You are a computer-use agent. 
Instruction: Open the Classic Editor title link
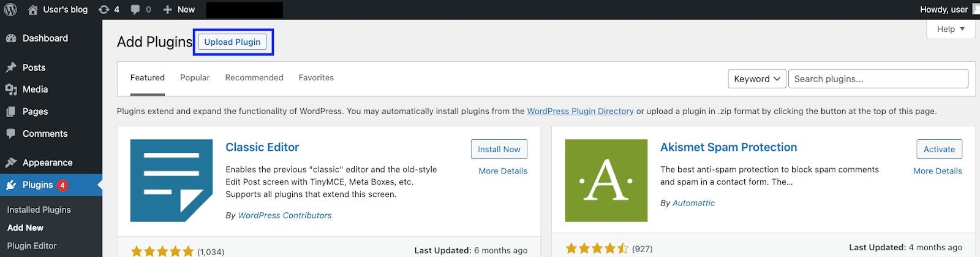coord(262,147)
